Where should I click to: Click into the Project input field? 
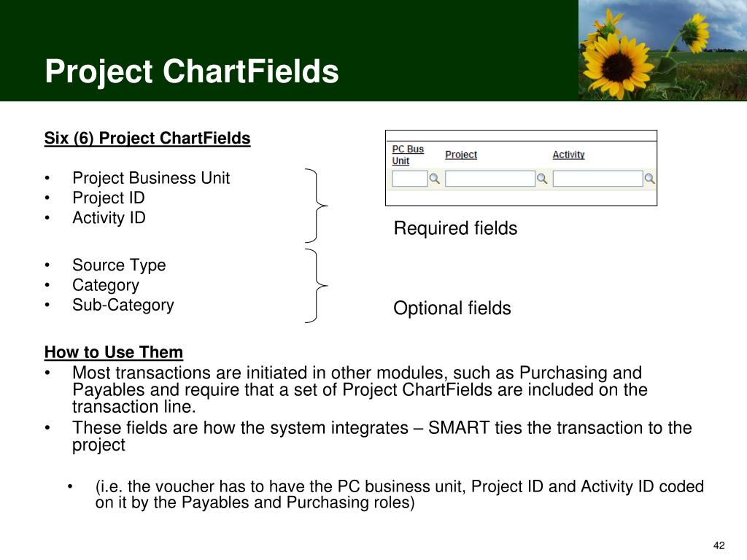[490, 179]
